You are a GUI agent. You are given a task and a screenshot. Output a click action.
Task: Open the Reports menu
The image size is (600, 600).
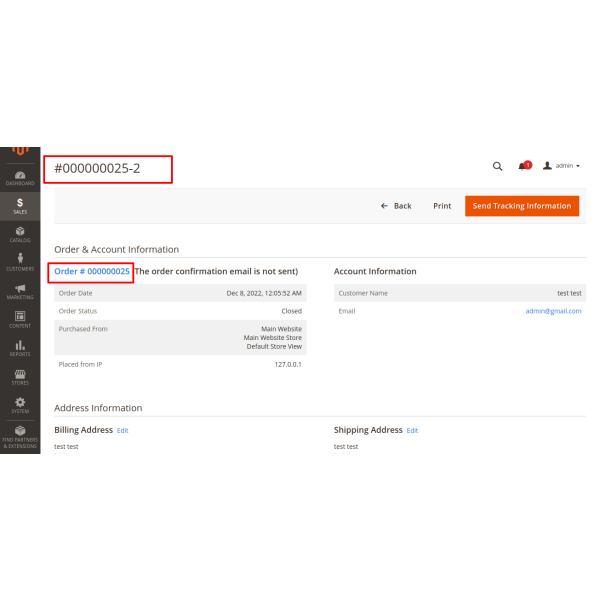pos(20,349)
